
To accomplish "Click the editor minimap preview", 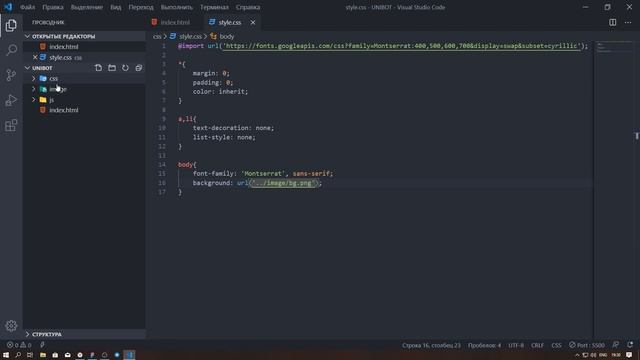I will (x=612, y=47).
